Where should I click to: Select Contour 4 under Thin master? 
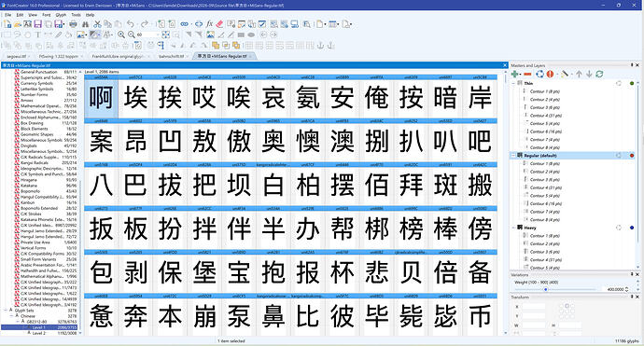click(545, 116)
